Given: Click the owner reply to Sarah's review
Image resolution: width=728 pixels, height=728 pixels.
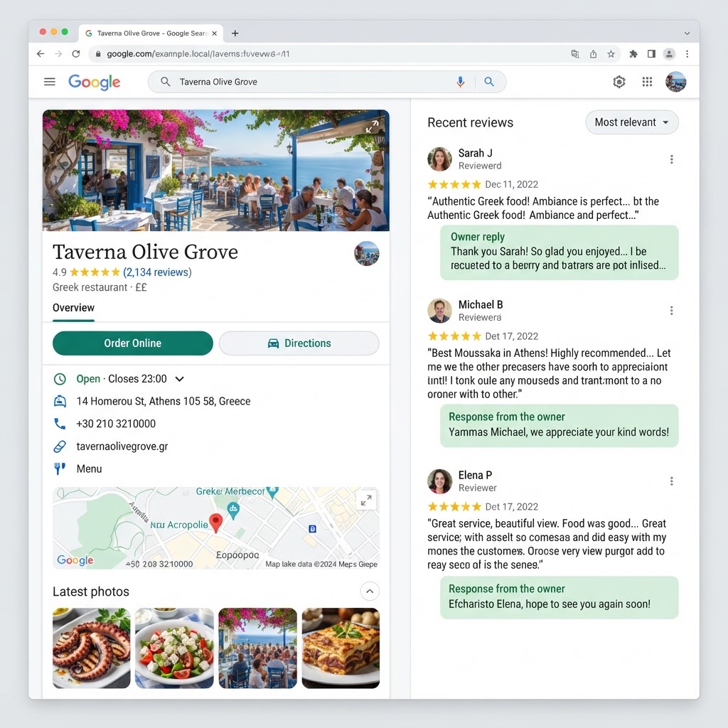Looking at the screenshot, I should (x=559, y=252).
